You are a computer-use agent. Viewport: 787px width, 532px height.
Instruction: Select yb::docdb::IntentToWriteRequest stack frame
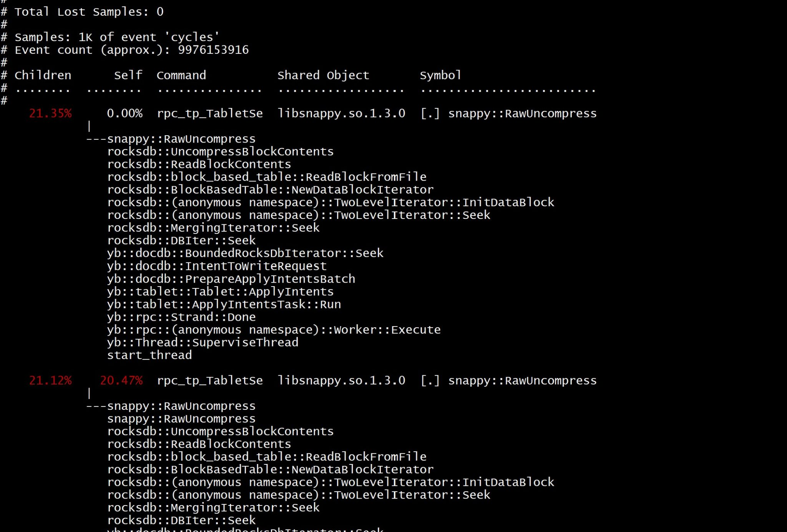tap(217, 266)
